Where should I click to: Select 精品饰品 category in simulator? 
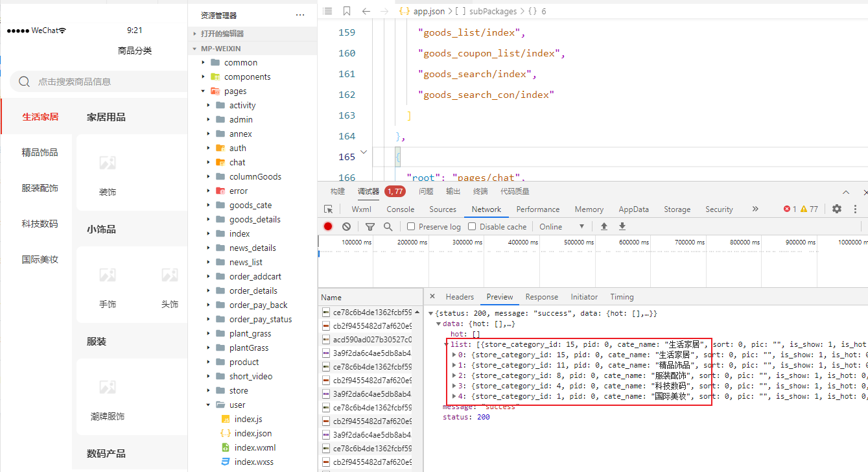40,152
